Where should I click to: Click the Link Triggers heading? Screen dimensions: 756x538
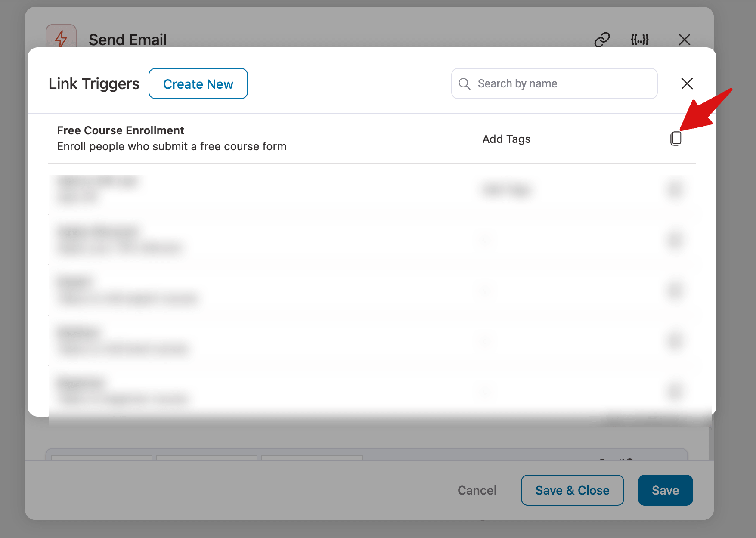[94, 83]
